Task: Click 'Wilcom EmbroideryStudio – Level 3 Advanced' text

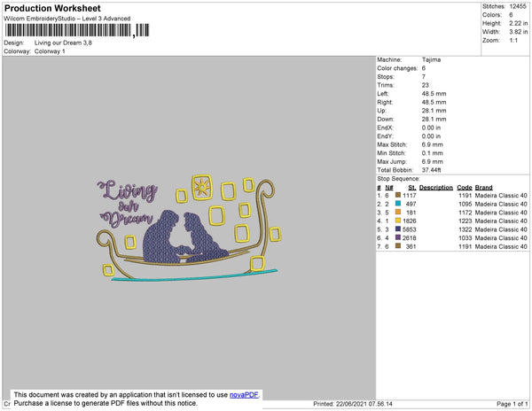Action: [x=67, y=19]
